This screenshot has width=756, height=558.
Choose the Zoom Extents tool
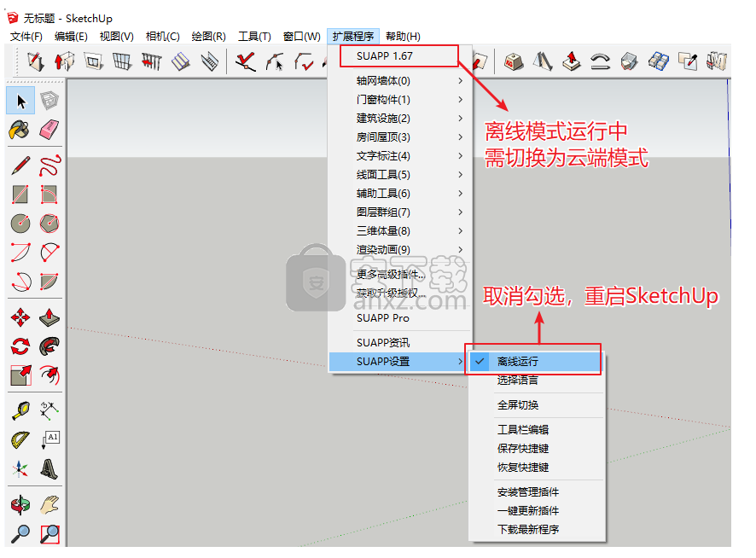tap(49, 533)
